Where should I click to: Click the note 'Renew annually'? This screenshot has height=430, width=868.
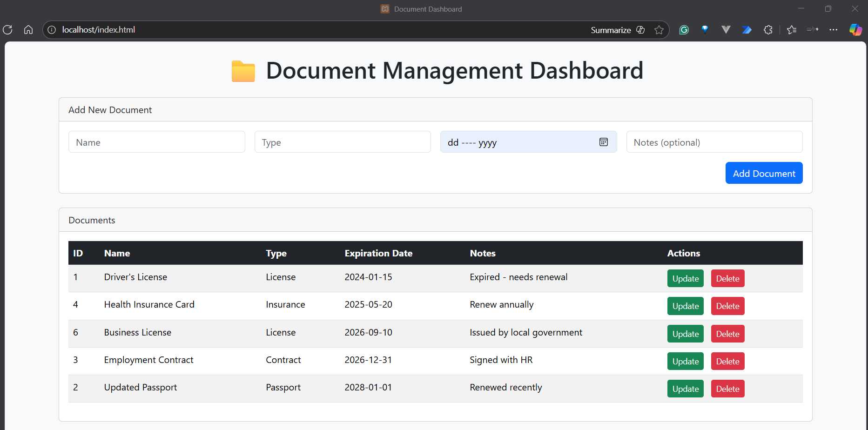(x=502, y=304)
